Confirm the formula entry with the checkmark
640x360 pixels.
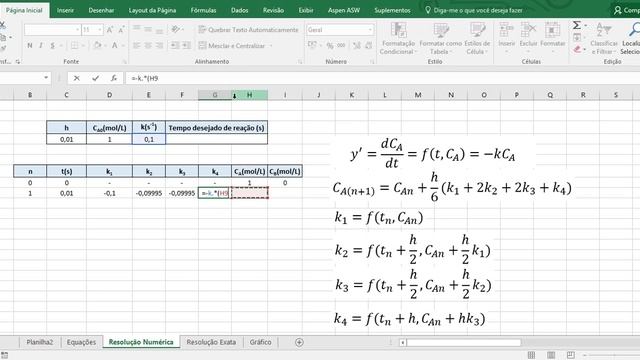(95, 78)
